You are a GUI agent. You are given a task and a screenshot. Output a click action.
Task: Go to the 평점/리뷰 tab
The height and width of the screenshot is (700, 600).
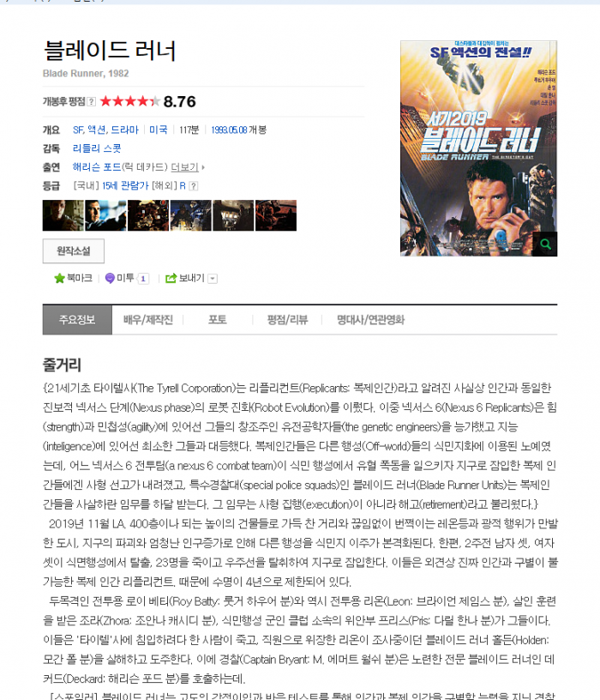coord(287,320)
